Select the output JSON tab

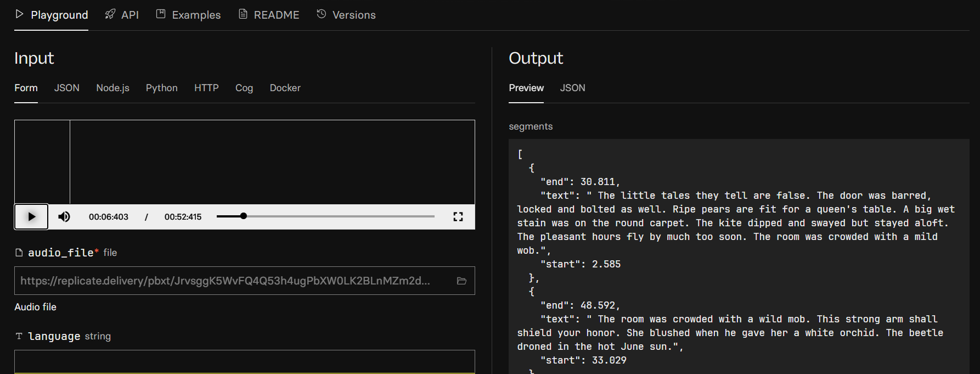(573, 88)
